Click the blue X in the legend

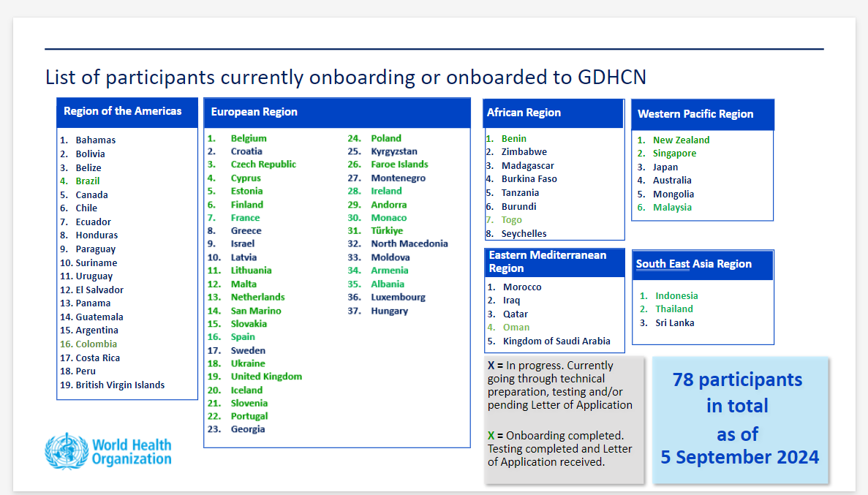point(491,366)
